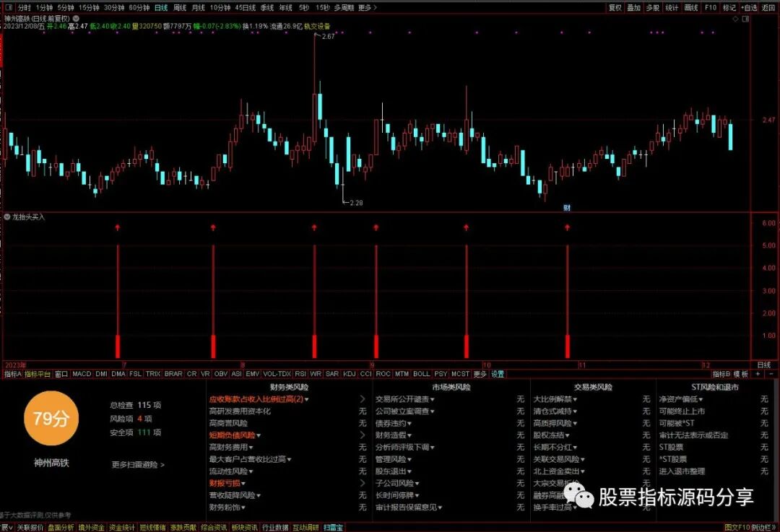Click the 标记 mark button
Image resolution: width=780 pixels, height=532 pixels.
point(729,7)
